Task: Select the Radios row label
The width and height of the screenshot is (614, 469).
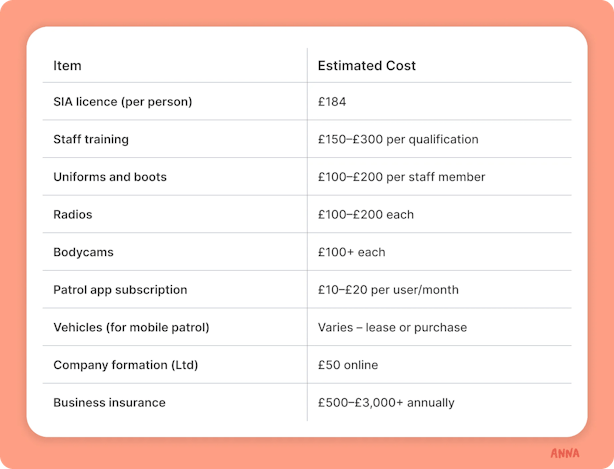Action: pyautogui.click(x=71, y=214)
